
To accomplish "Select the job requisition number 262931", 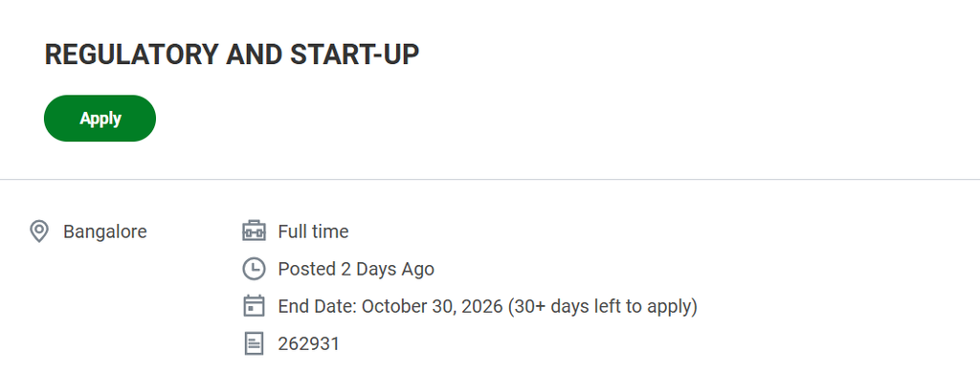I will point(309,344).
